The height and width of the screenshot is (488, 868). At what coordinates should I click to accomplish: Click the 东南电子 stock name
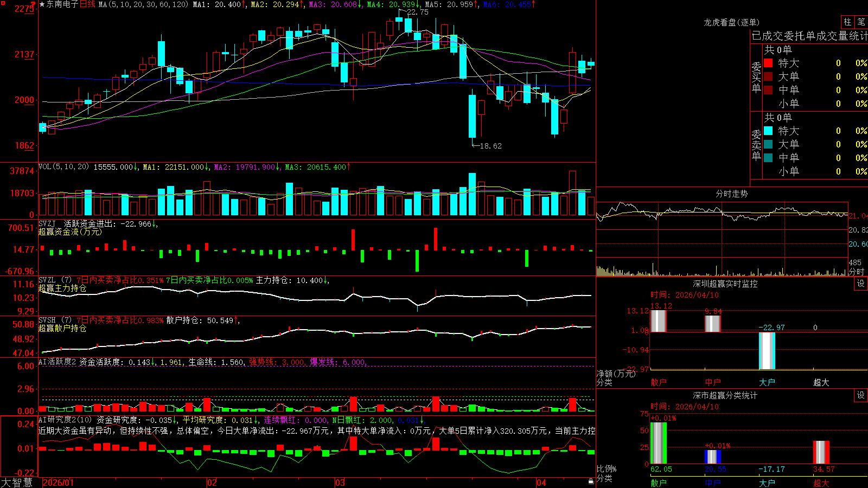[x=62, y=4]
